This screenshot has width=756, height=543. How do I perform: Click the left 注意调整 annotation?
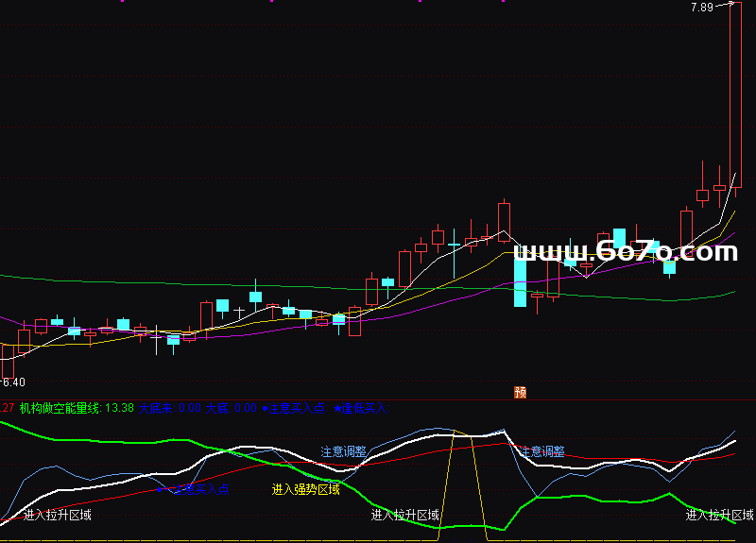click(x=344, y=451)
